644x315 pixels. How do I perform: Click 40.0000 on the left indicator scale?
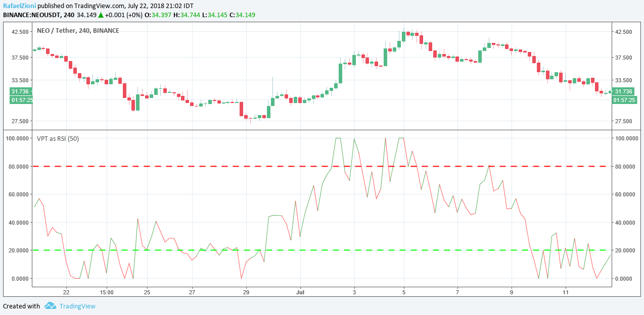[19, 223]
